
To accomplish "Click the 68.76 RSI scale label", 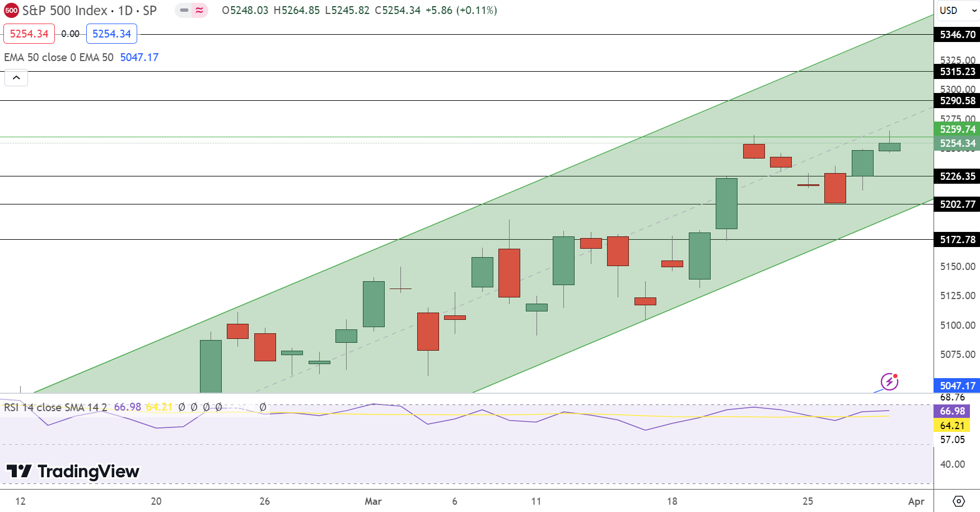I will click(953, 398).
